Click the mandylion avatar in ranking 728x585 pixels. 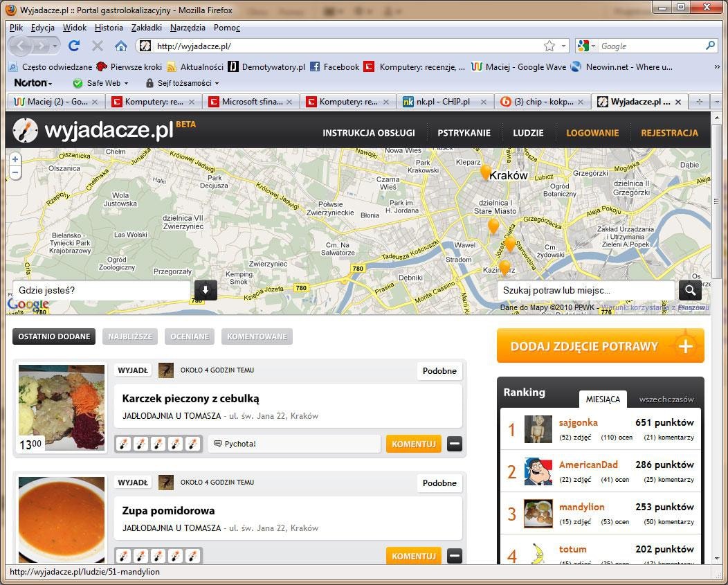click(538, 514)
